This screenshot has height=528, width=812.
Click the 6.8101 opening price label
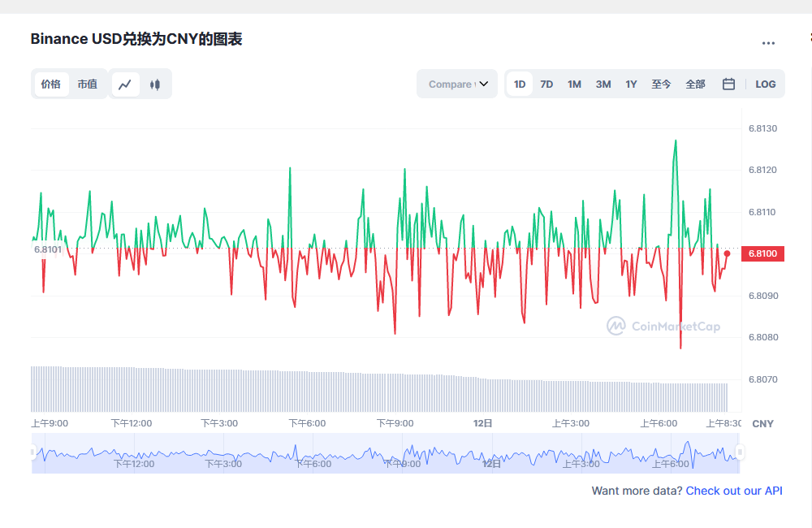(x=48, y=249)
